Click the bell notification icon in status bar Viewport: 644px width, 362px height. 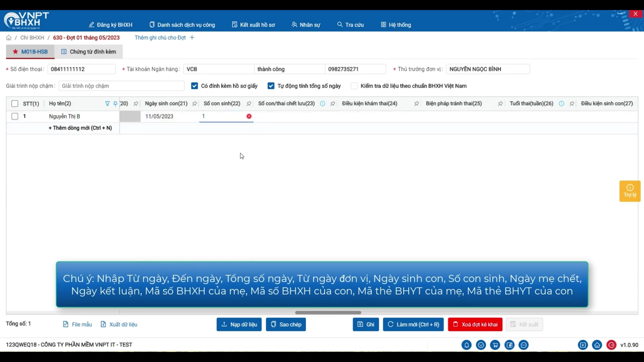click(466, 345)
